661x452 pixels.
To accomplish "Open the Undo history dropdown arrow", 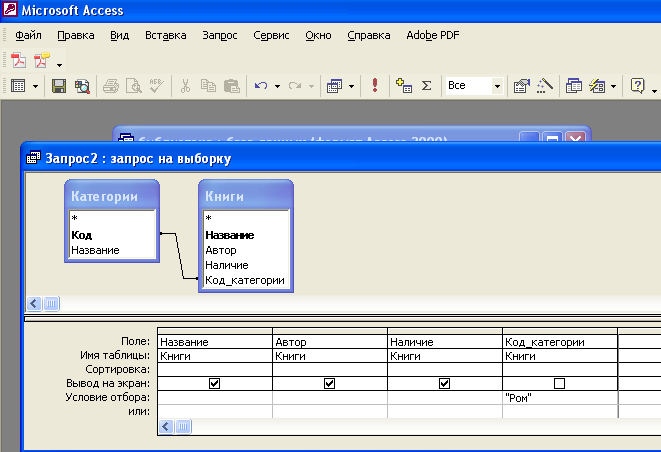I will (x=277, y=86).
